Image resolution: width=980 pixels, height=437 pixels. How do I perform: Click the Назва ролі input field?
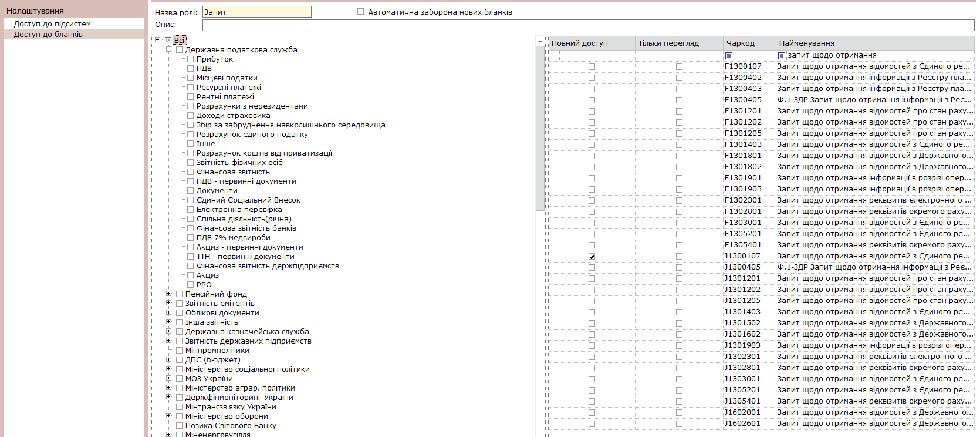click(256, 12)
